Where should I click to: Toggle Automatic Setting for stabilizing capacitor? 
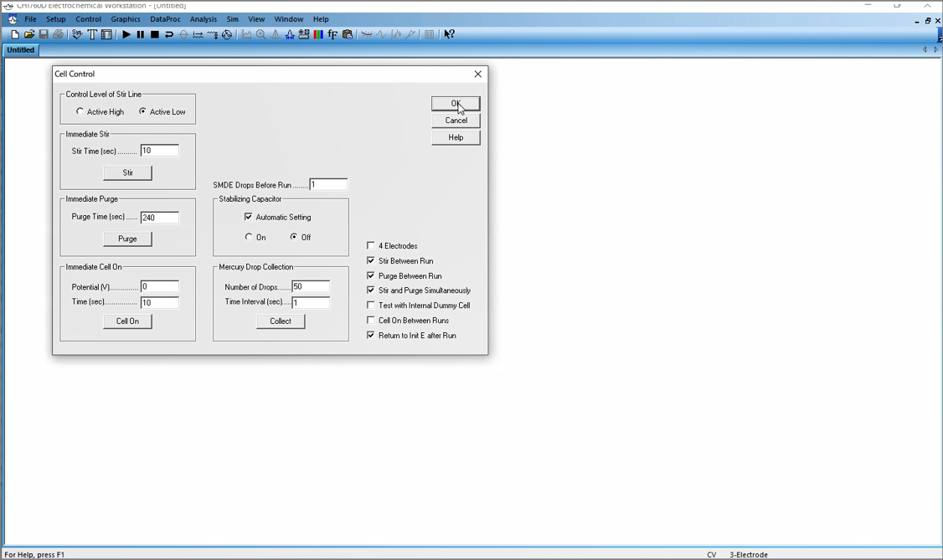pyautogui.click(x=249, y=217)
